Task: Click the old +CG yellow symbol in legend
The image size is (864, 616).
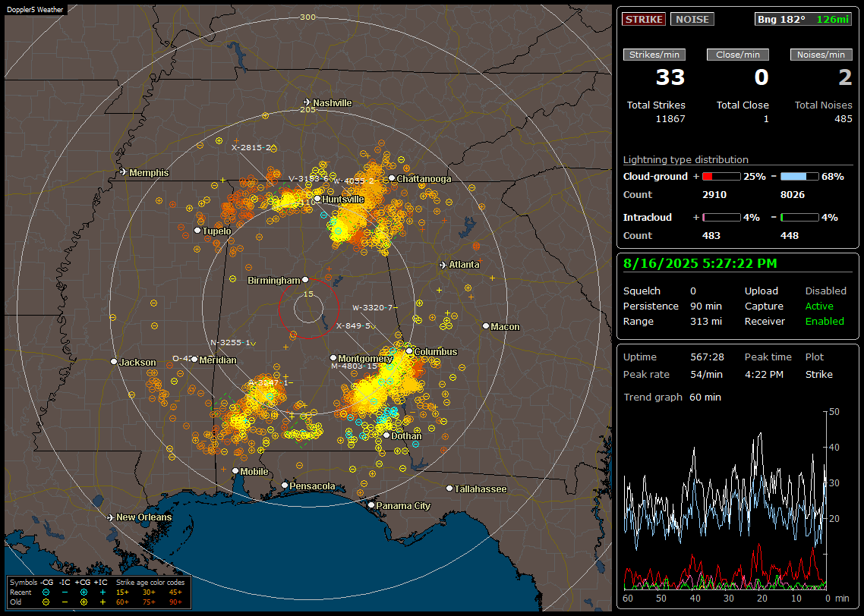Action: (x=84, y=602)
